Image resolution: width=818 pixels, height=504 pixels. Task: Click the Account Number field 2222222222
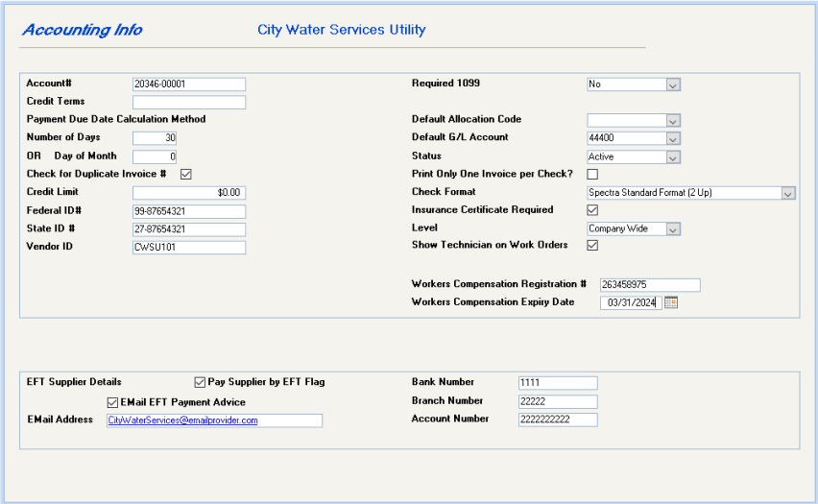coord(558,420)
